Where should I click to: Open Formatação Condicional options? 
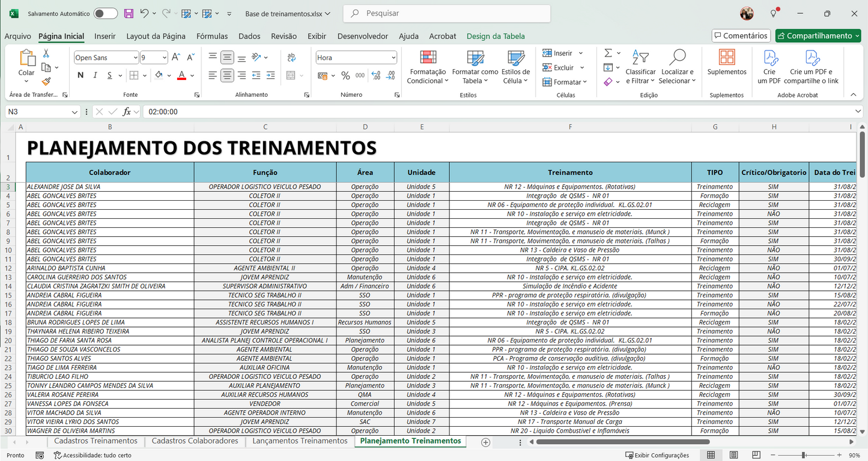click(x=427, y=67)
